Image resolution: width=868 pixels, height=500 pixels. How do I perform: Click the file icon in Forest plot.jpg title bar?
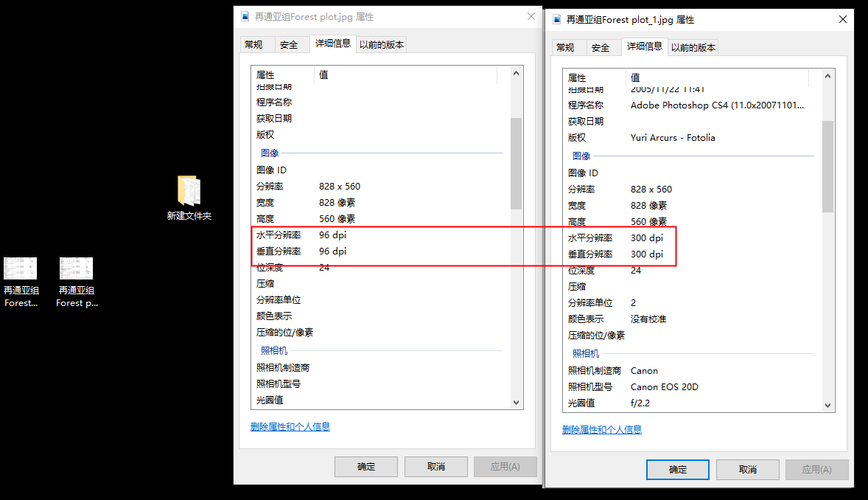(245, 17)
